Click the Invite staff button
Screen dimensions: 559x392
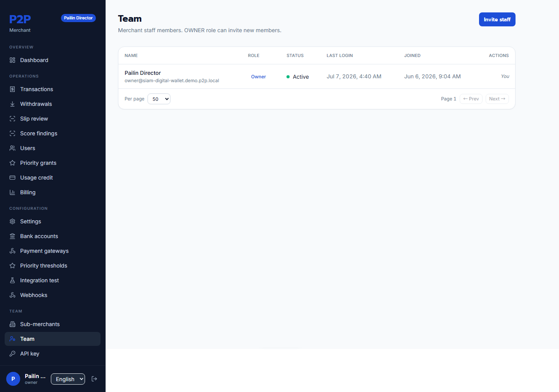[497, 19]
